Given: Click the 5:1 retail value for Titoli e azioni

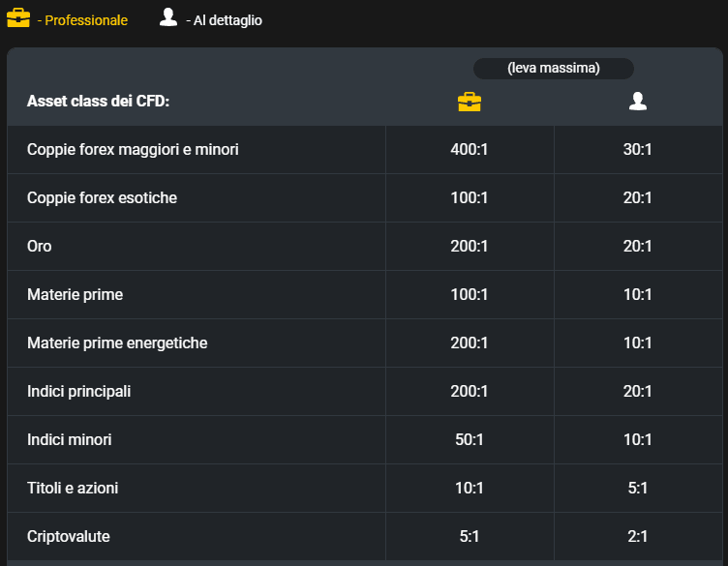Looking at the screenshot, I should pyautogui.click(x=637, y=488).
